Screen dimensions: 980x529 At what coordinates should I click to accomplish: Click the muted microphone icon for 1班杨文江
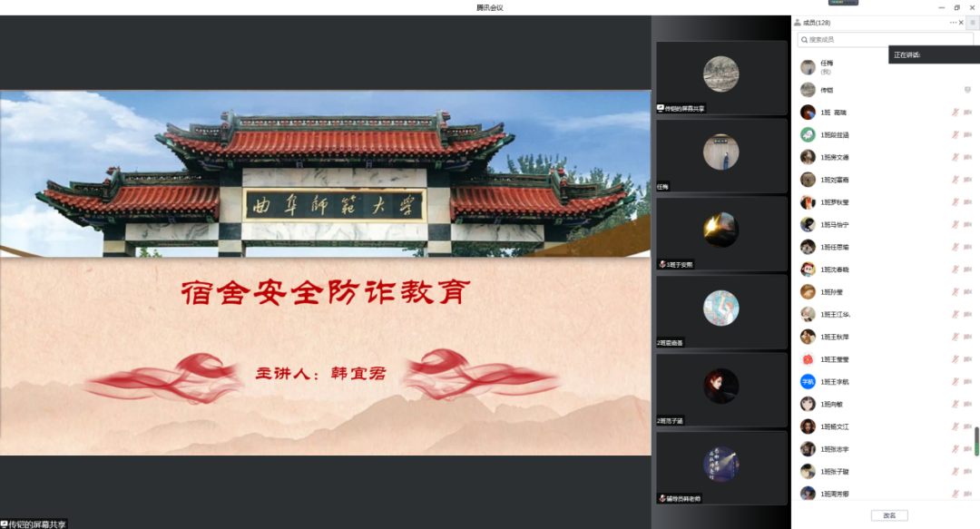tap(955, 426)
